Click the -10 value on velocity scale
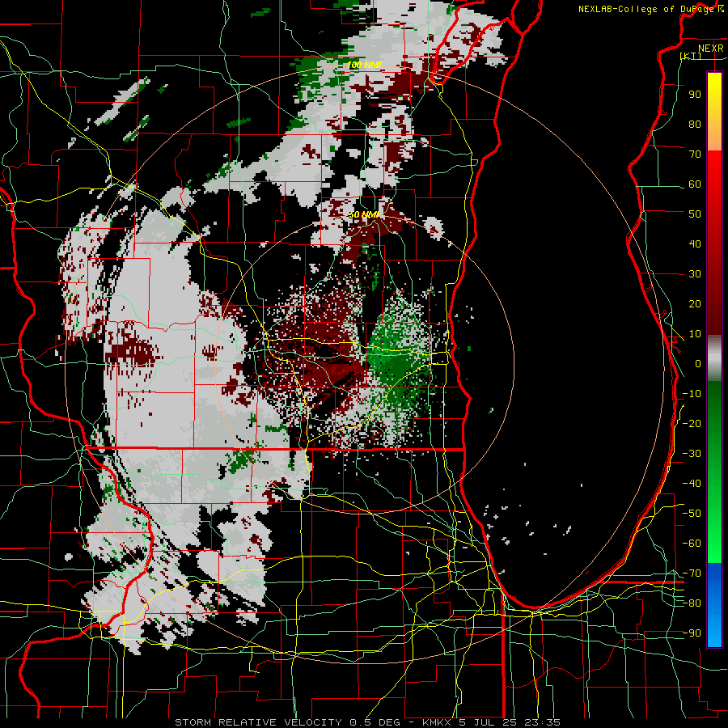Image resolution: width=728 pixels, height=728 pixels. point(692,394)
